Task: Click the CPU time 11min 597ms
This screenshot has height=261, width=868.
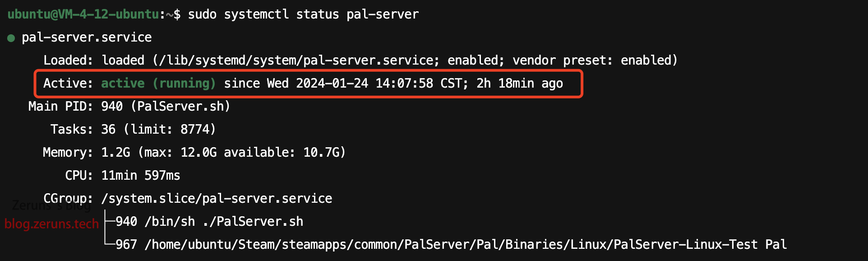Action: tap(141, 176)
